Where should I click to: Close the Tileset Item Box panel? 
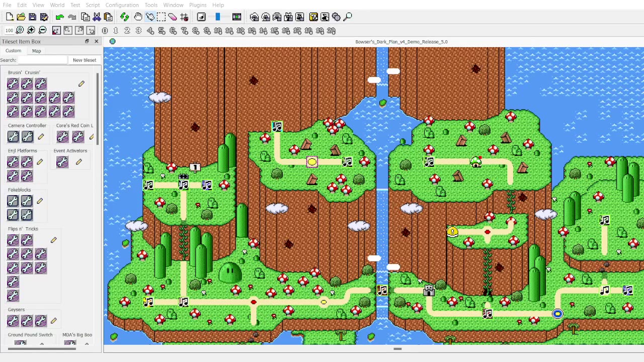point(97,42)
